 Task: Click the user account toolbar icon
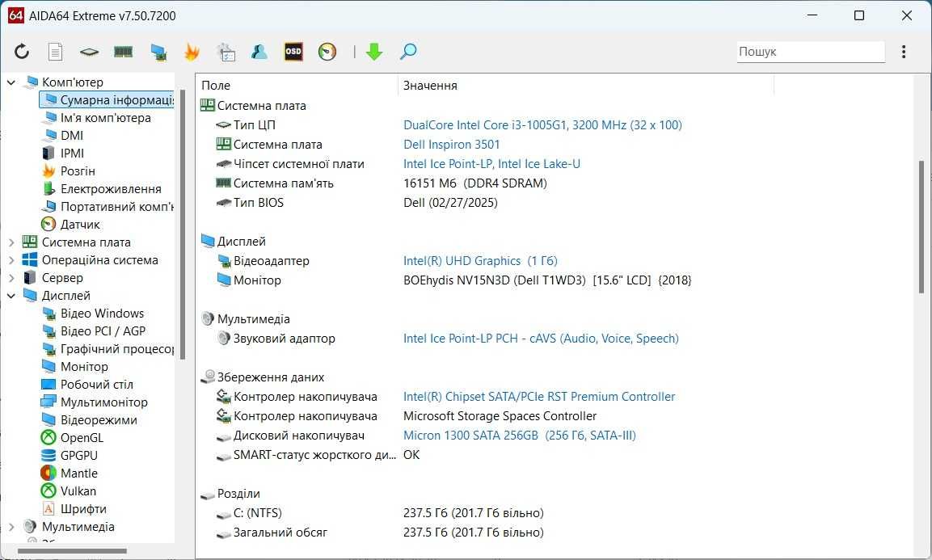(x=259, y=52)
